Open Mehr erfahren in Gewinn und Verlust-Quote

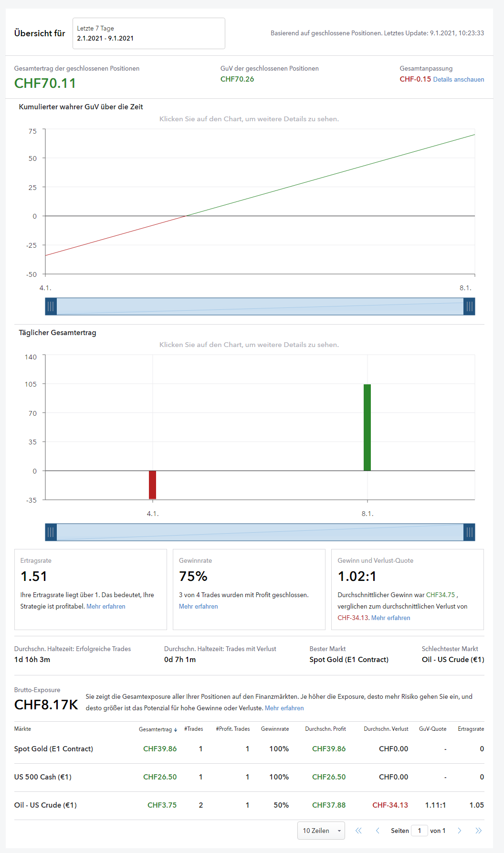click(x=390, y=618)
